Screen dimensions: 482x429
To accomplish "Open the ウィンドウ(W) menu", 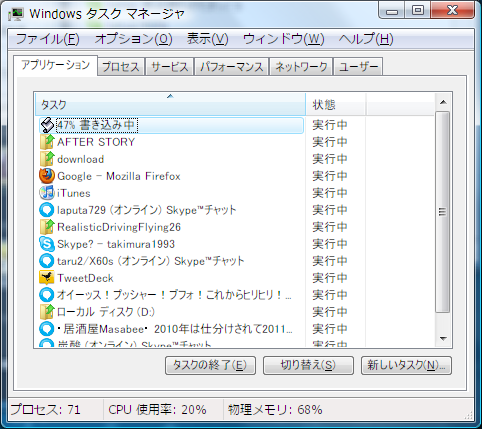I will (x=283, y=39).
